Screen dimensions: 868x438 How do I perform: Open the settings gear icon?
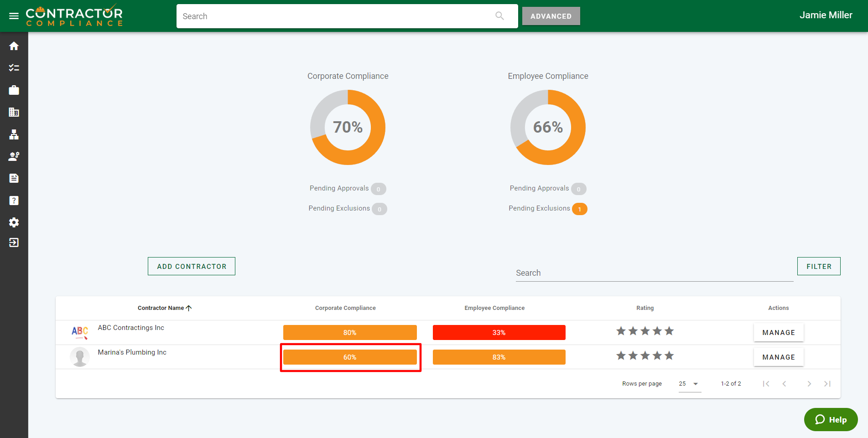tap(14, 222)
